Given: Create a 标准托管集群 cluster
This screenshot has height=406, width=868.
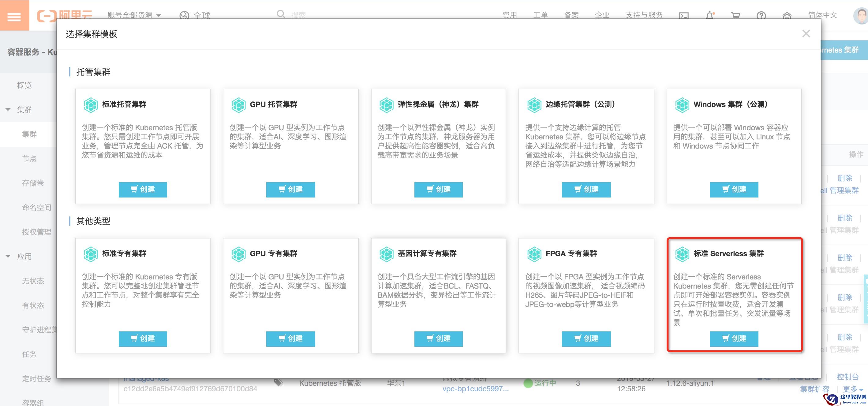Looking at the screenshot, I should (143, 190).
